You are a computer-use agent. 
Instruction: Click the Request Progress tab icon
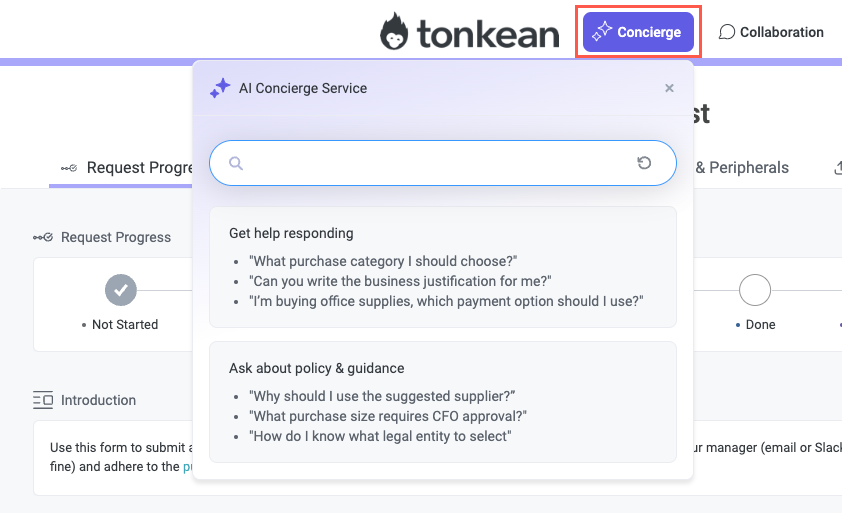coord(69,168)
